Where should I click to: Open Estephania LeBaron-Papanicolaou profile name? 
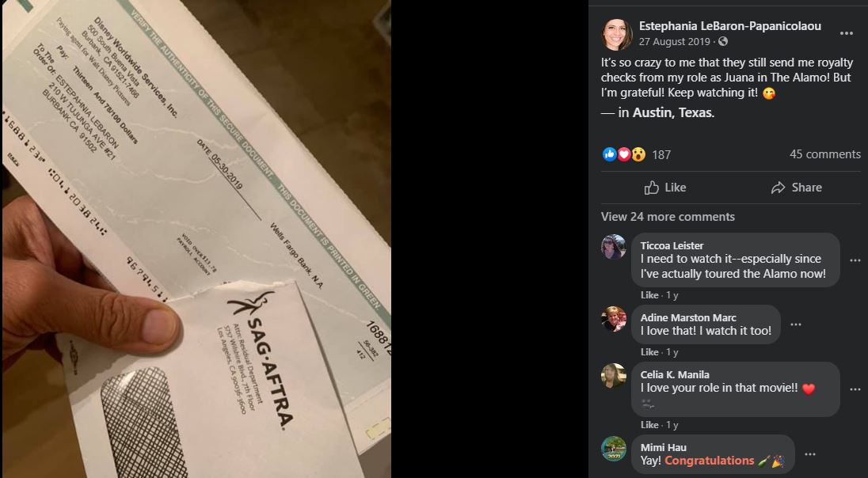point(729,26)
